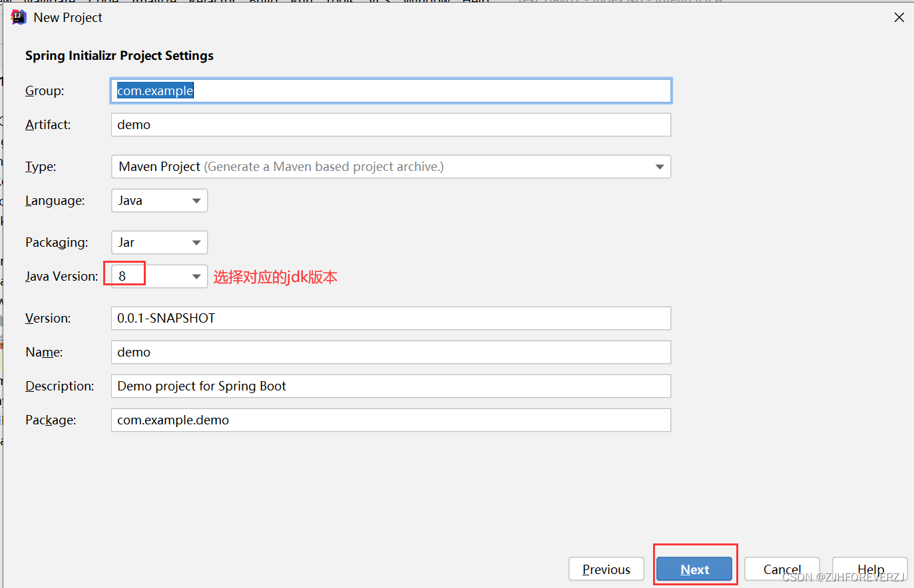914x588 pixels.
Task: Close the New Project dialog
Action: (899, 17)
